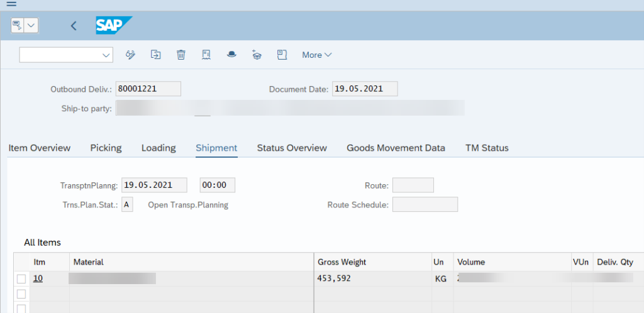Viewport: 644px width, 313px height.
Task: Select checkbox for item 10 row
Action: [21, 278]
